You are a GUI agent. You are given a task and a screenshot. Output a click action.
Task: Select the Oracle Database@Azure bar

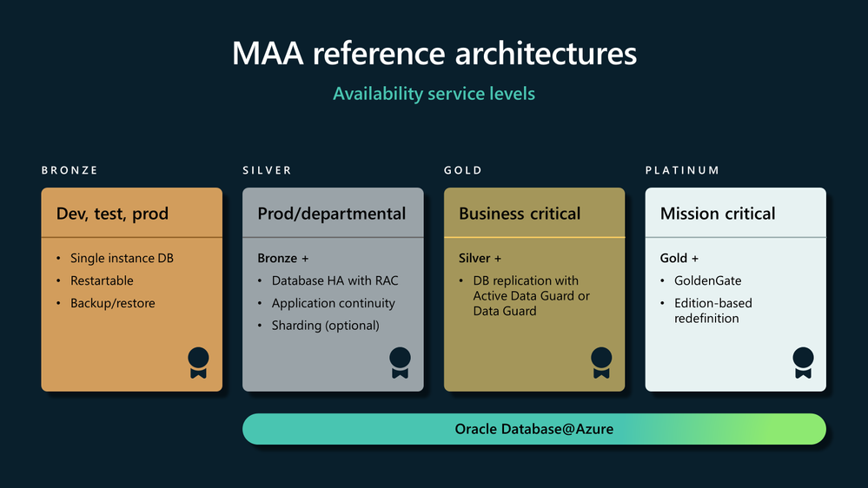tap(534, 429)
